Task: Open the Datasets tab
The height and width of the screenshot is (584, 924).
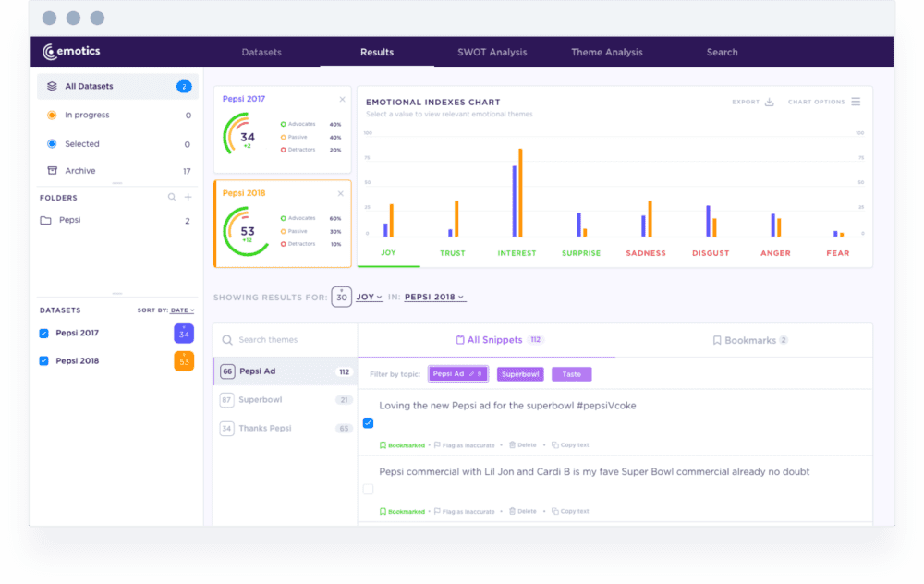Action: 261,52
